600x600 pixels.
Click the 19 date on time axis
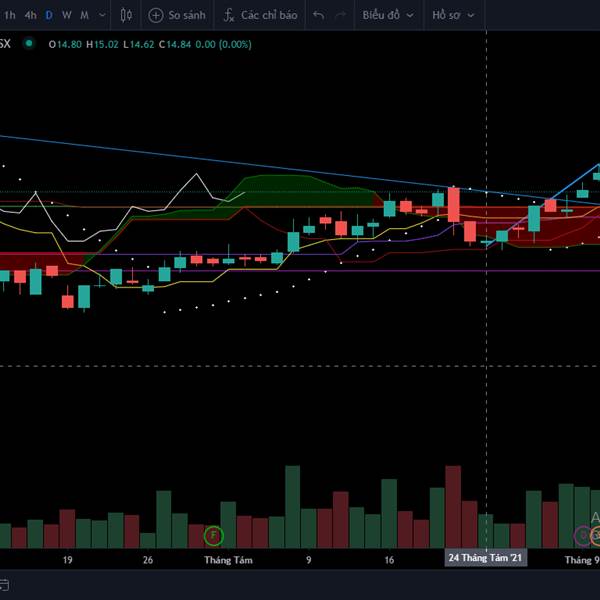tap(67, 560)
